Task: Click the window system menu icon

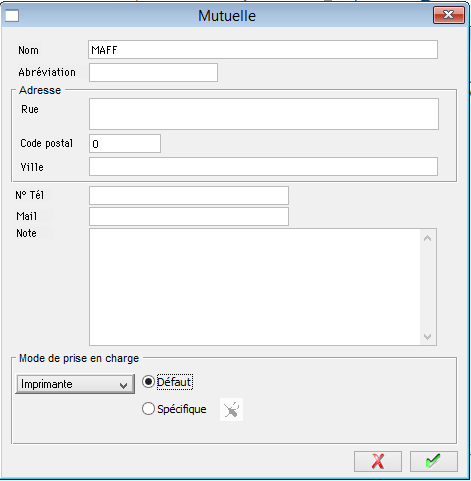Action: 12,16
